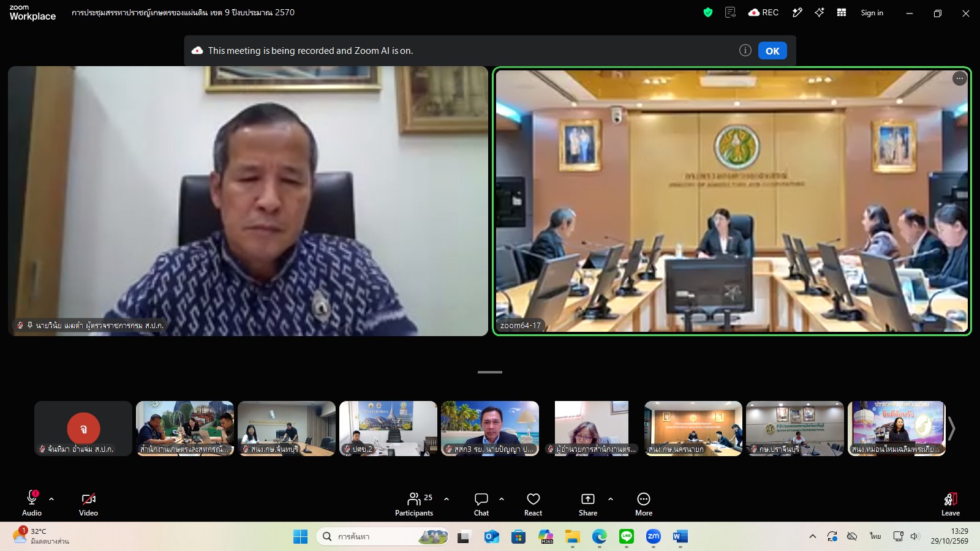Open the Zoom icon in the taskbar

654,537
